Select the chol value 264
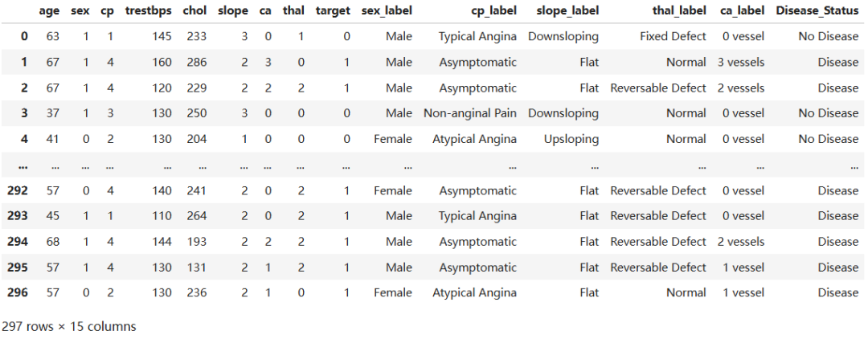 pyautogui.click(x=196, y=215)
